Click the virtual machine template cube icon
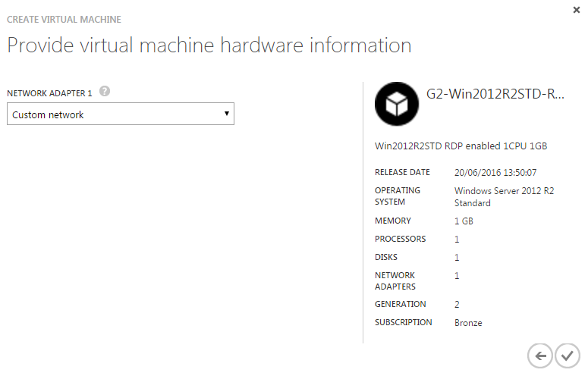 tap(397, 104)
